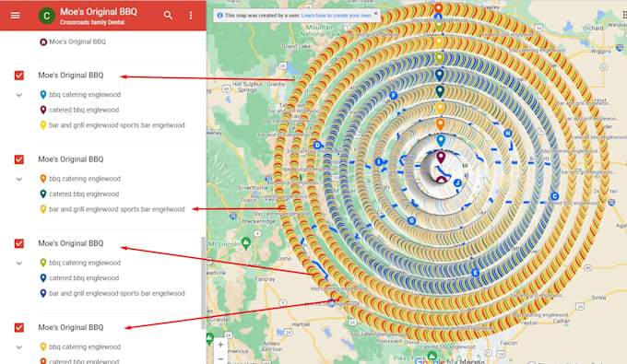Open the Google apps grid icon

pyautogui.click(x=624, y=15)
